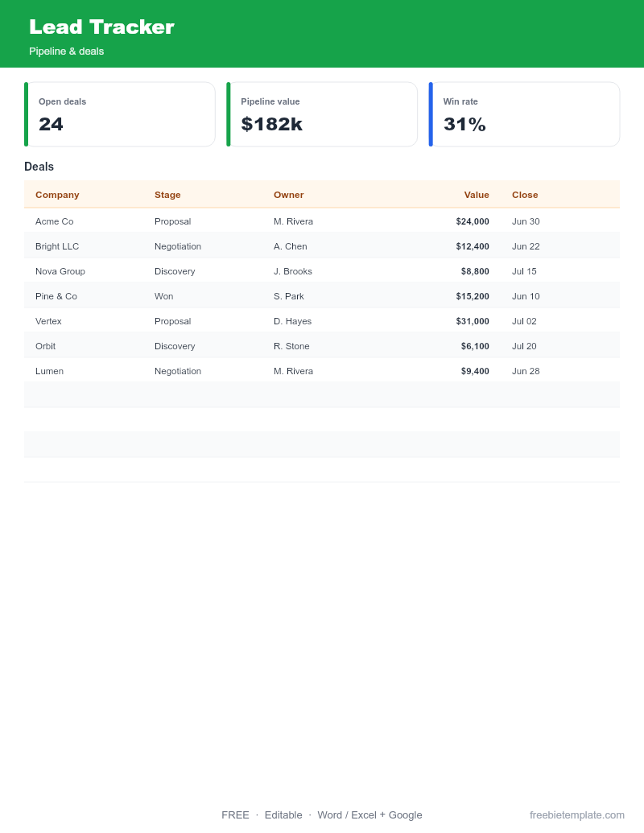Screen dimensions: 644x833
Task: Click the Jun 28 close date
Action: (x=526, y=371)
